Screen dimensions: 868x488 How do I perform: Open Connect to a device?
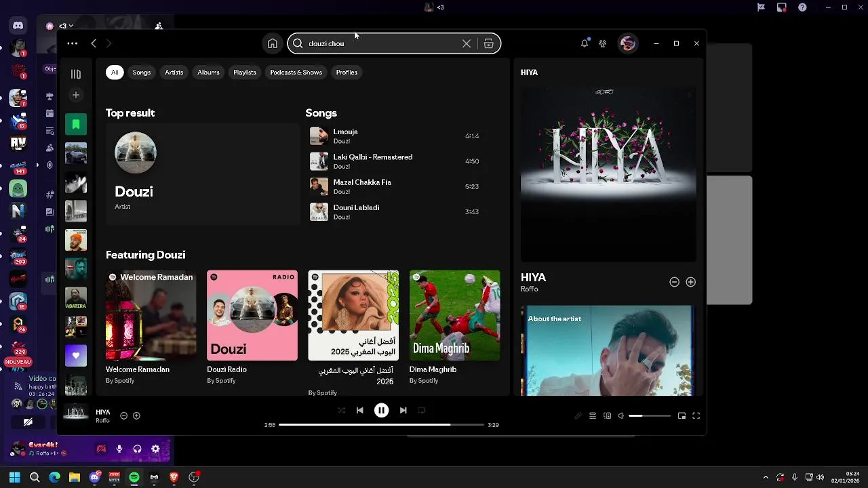coord(608,415)
